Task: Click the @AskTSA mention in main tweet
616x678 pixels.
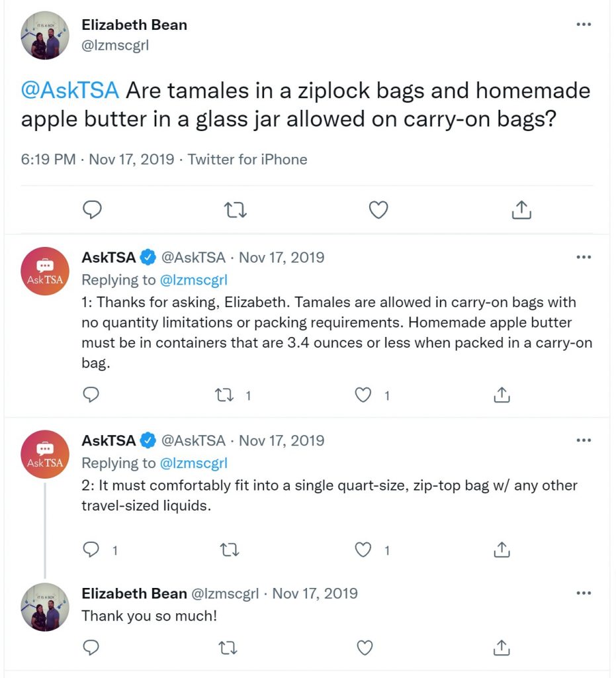Action: pos(70,91)
